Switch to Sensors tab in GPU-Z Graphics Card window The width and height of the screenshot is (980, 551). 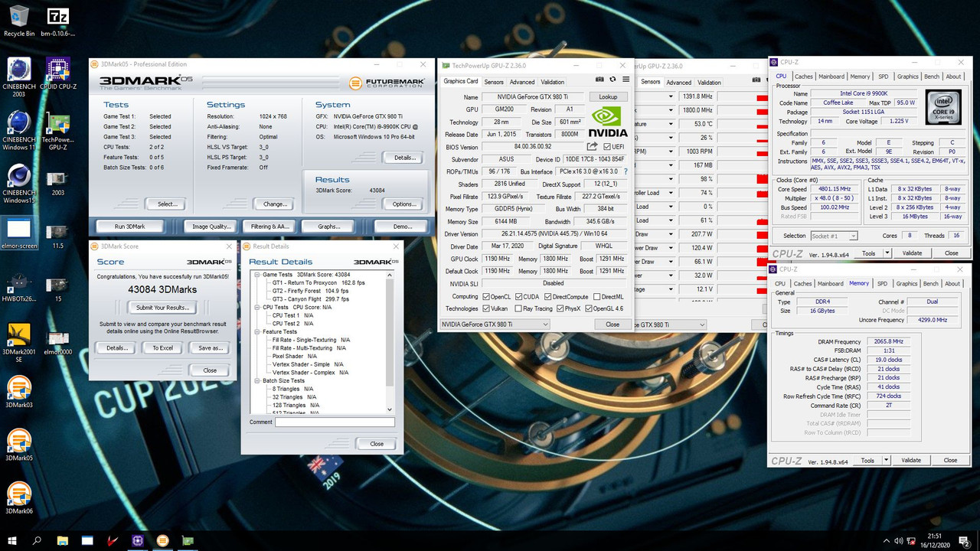coord(494,82)
